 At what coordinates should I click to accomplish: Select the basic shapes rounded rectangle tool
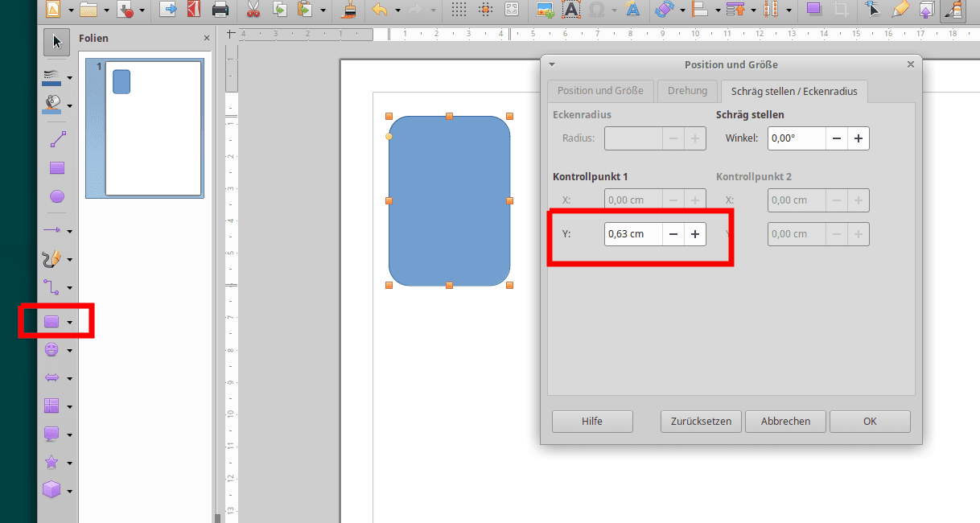coord(51,322)
